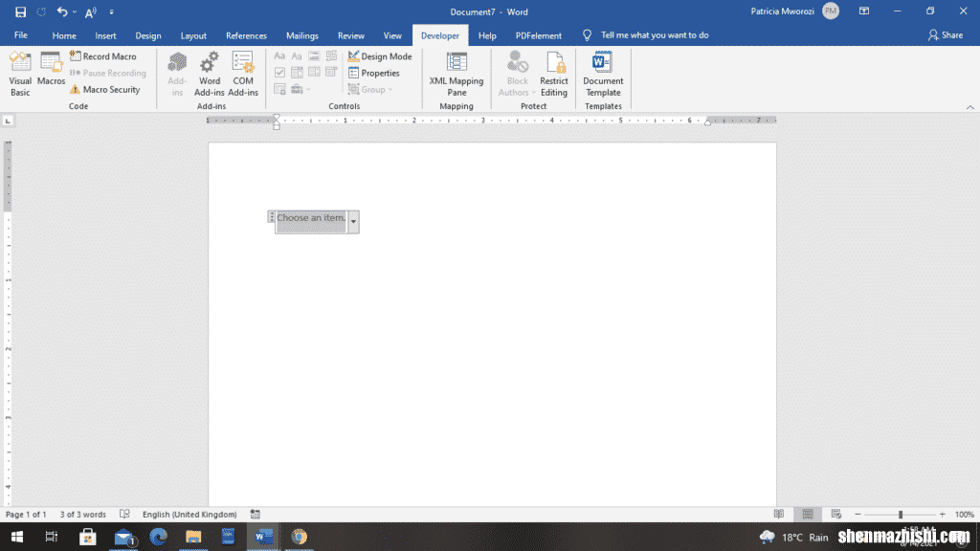Click the Ribbon Display Options icon
The height and width of the screenshot is (551, 980).
[x=864, y=11]
